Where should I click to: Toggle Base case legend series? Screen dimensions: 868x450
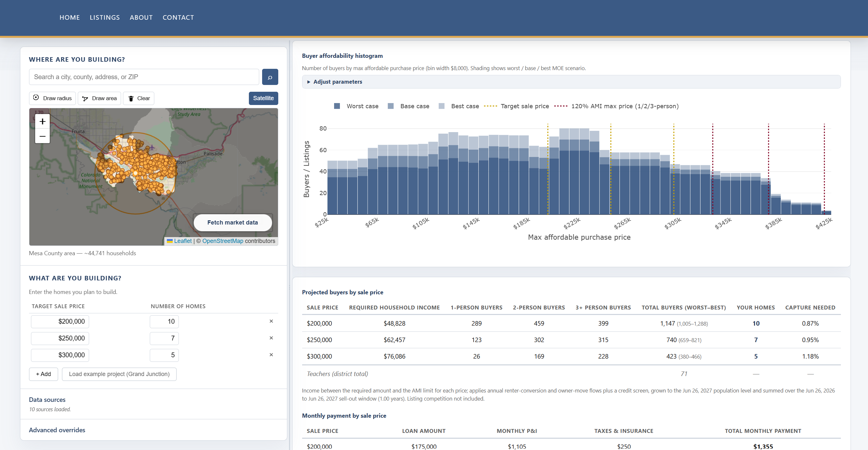click(408, 106)
